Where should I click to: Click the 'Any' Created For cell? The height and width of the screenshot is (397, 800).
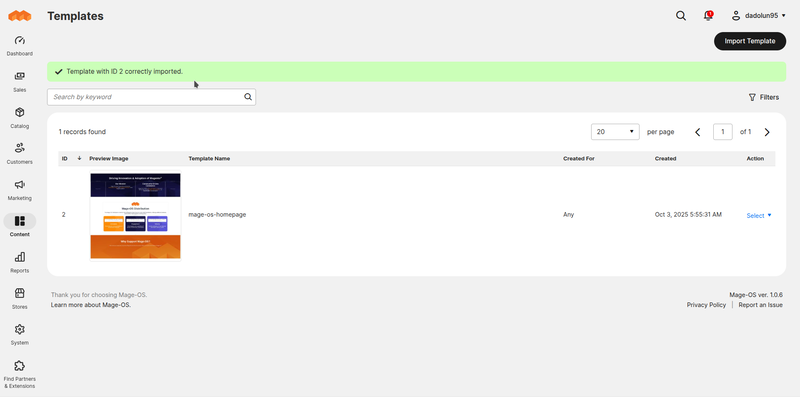[568, 215]
